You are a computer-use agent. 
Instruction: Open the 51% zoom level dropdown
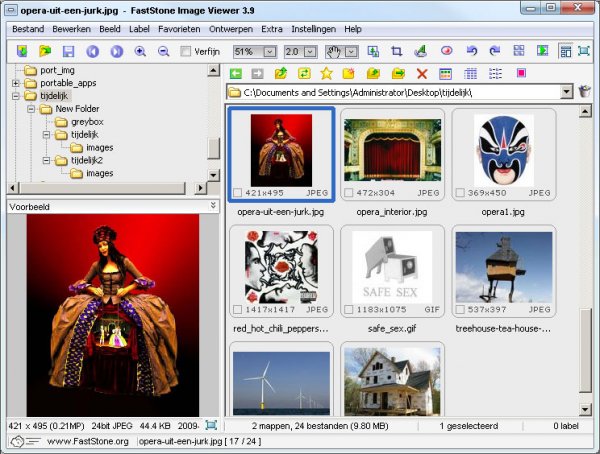268,51
